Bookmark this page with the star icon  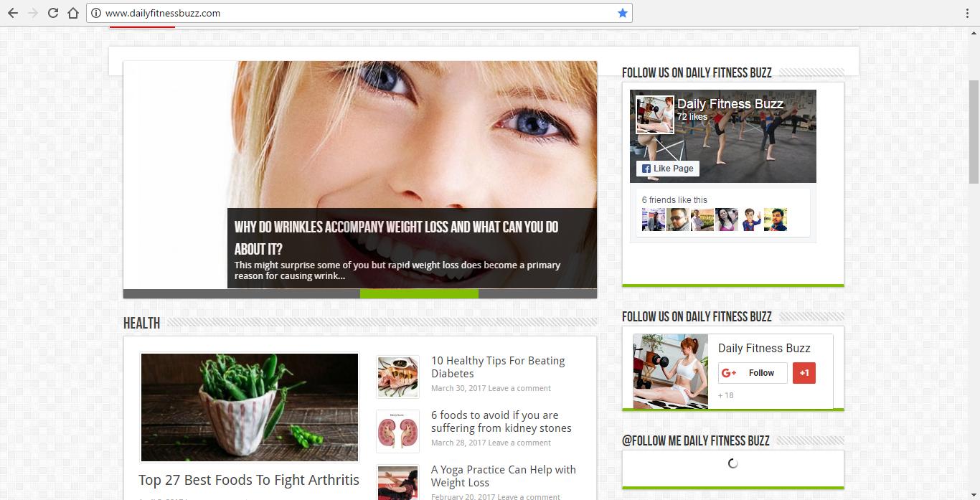pos(623,12)
